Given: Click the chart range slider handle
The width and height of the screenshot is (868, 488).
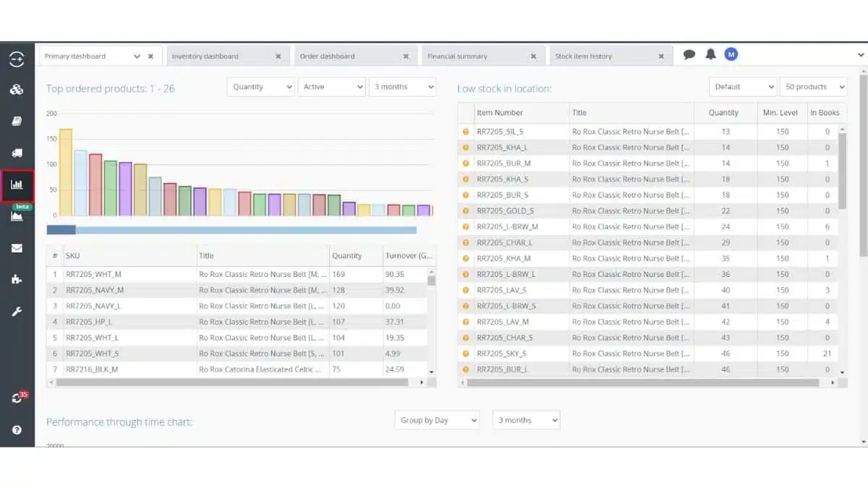Looking at the screenshot, I should 61,230.
